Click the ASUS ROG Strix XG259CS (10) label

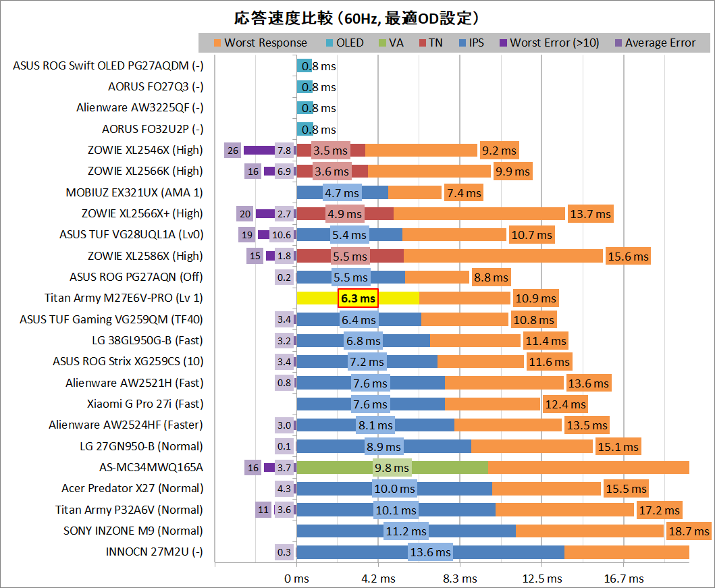click(128, 361)
